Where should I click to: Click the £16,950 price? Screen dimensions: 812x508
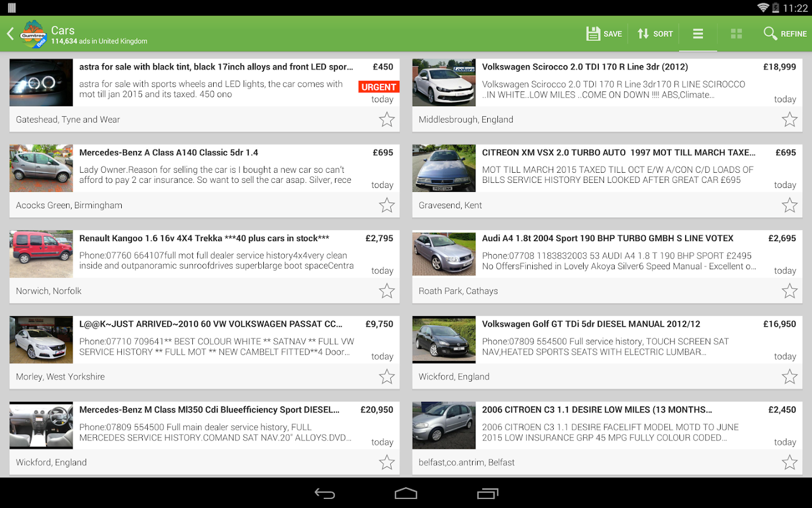click(780, 324)
